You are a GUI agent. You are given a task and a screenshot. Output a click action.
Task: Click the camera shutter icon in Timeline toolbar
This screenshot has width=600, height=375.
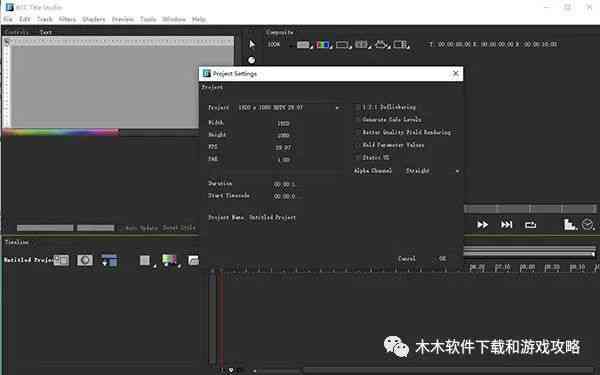pos(85,261)
